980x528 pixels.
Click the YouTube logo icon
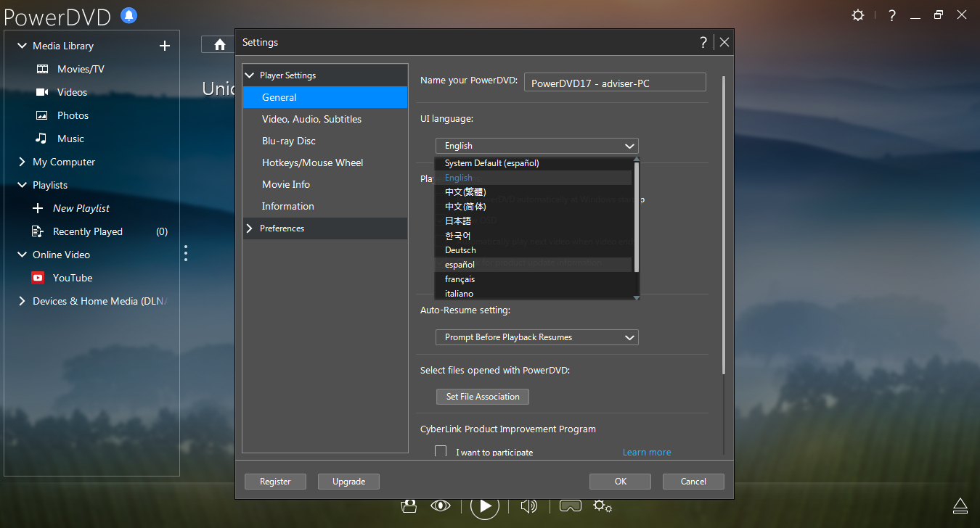(x=38, y=278)
